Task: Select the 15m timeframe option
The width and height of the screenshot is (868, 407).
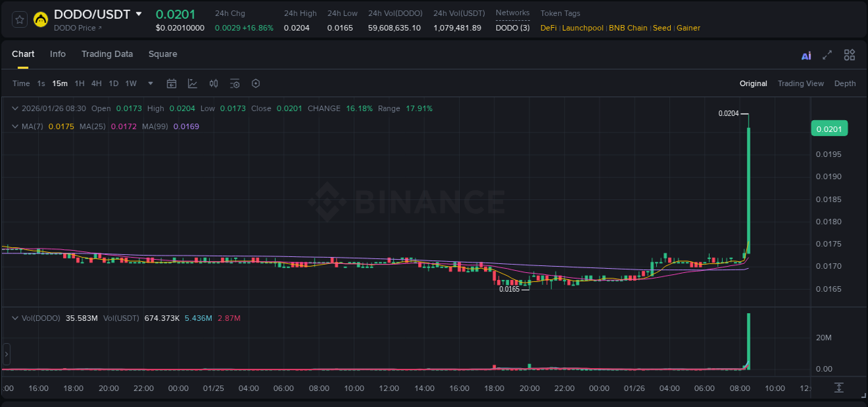Action: tap(60, 83)
